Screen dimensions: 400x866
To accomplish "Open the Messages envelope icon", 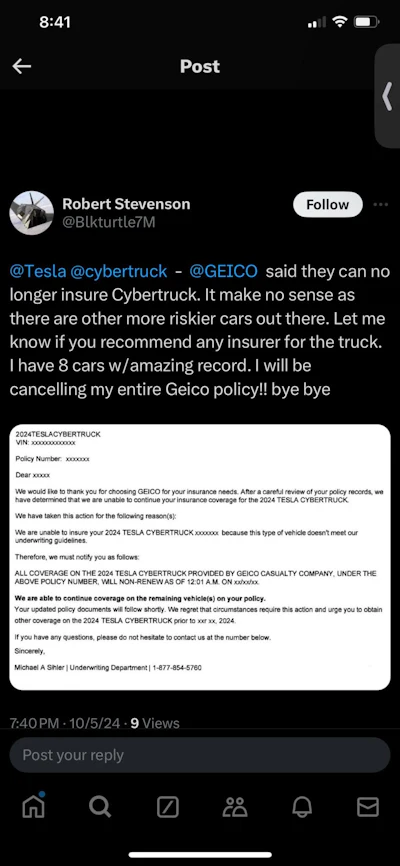I will [368, 807].
